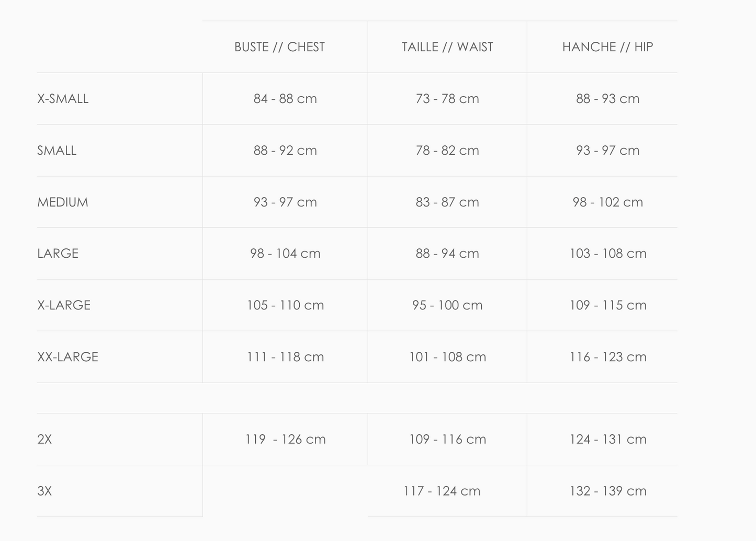Click the 2X size label
The height and width of the screenshot is (541, 756).
(x=44, y=440)
